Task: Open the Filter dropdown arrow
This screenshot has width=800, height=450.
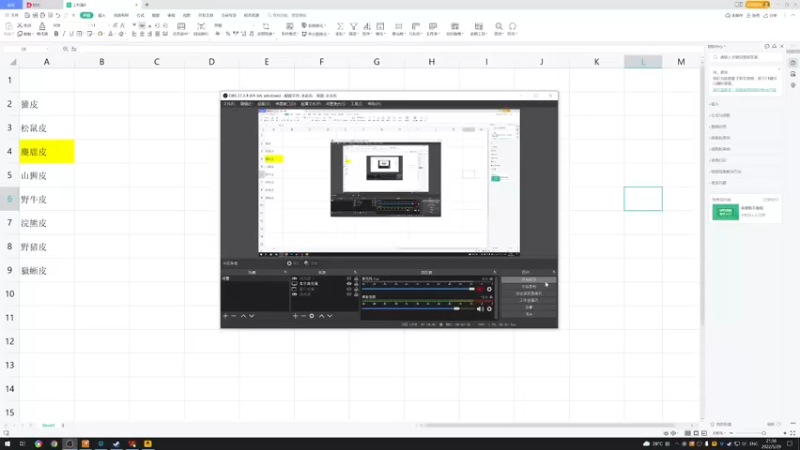Action: [357, 34]
